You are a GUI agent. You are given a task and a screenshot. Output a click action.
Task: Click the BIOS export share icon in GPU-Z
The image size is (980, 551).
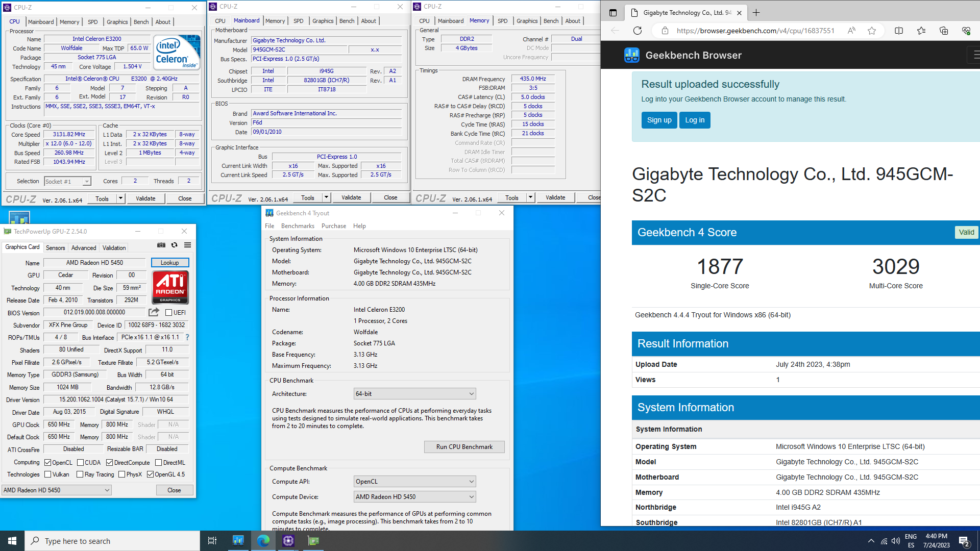coord(154,312)
